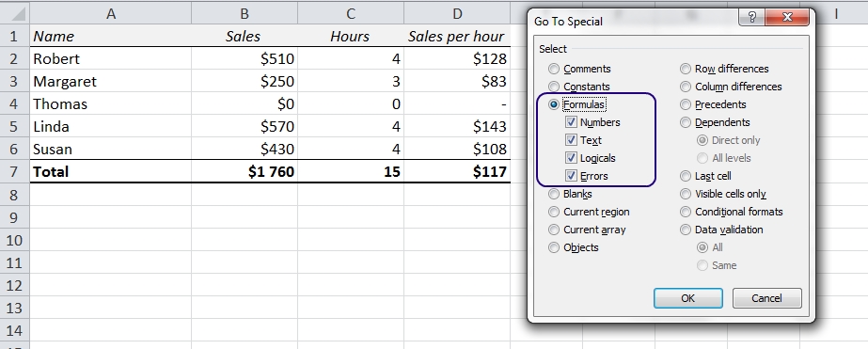Image resolution: width=868 pixels, height=349 pixels.
Task: Click Margaret's hours cell 3
Action: (351, 82)
